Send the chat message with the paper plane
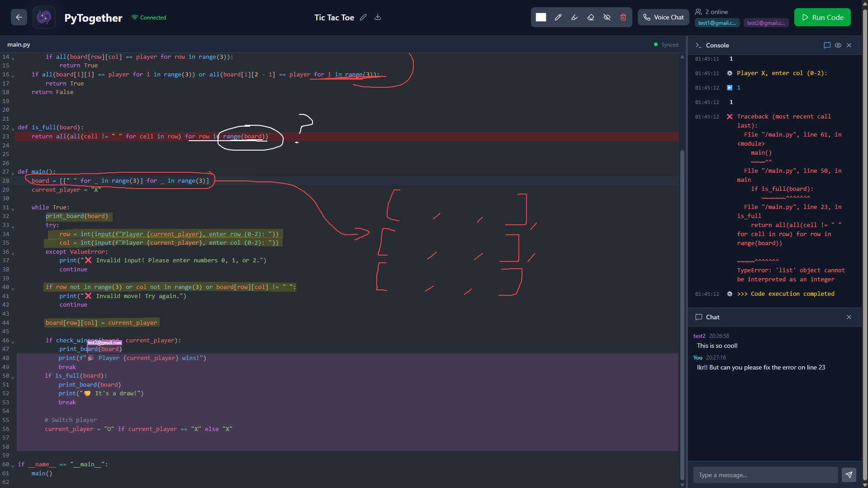Image resolution: width=868 pixels, height=488 pixels. pos(849,475)
